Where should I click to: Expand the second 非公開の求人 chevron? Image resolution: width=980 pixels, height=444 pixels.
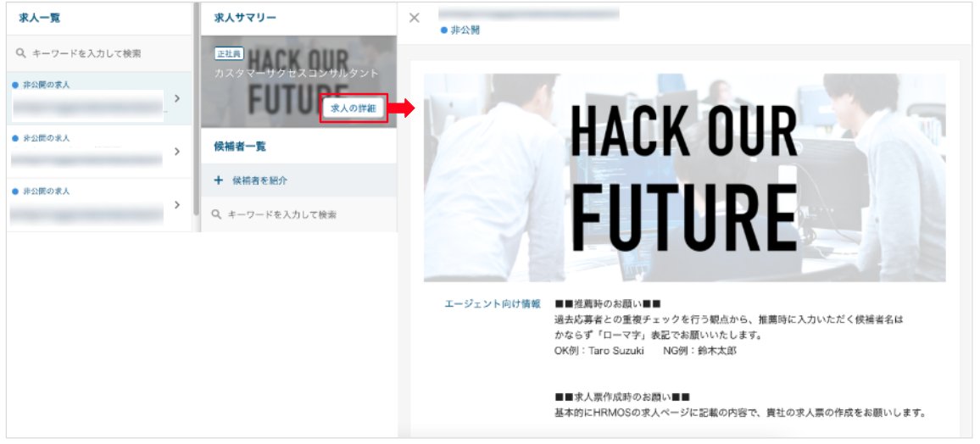point(177,151)
